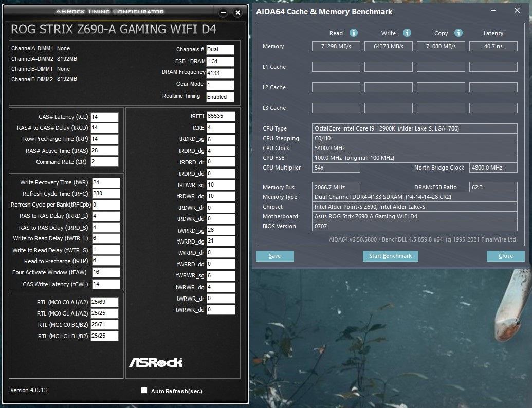Click the Copy info icon in AIDA64
This screenshot has width=532, height=408.
[458, 33]
